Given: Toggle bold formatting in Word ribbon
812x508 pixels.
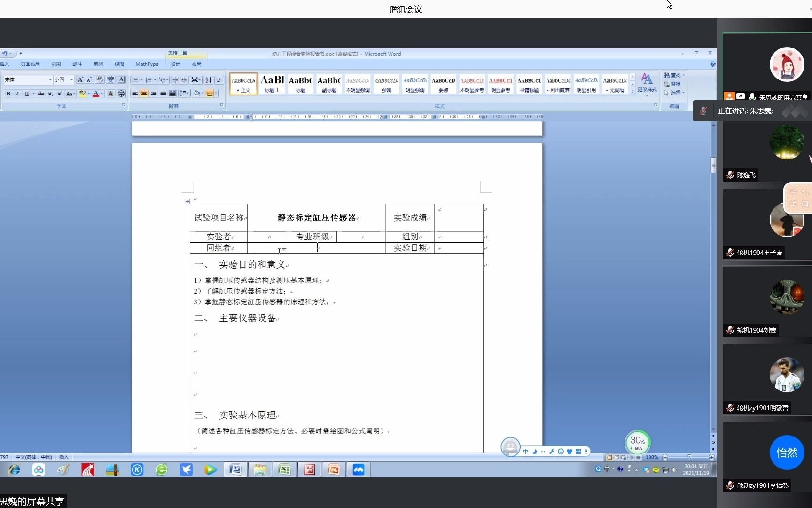Looking at the screenshot, I should pos(8,94).
